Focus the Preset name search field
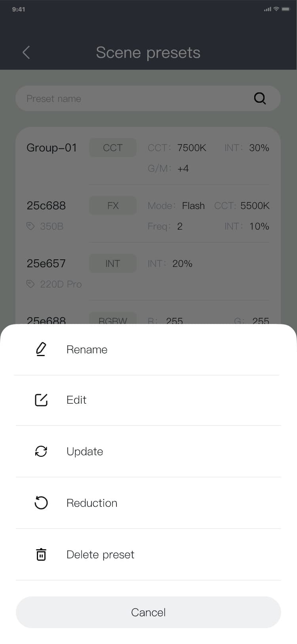297x644 pixels. (135, 98)
